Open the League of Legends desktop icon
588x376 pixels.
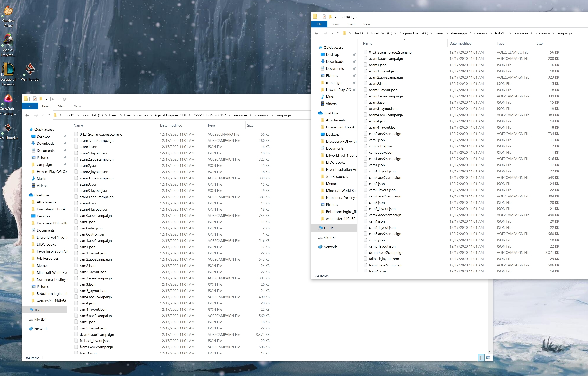tap(8, 74)
